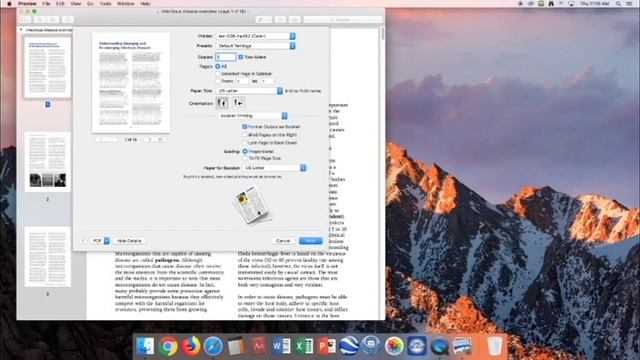Click the Hide Details button
Image resolution: width=640 pixels, height=360 pixels.
[x=129, y=241]
